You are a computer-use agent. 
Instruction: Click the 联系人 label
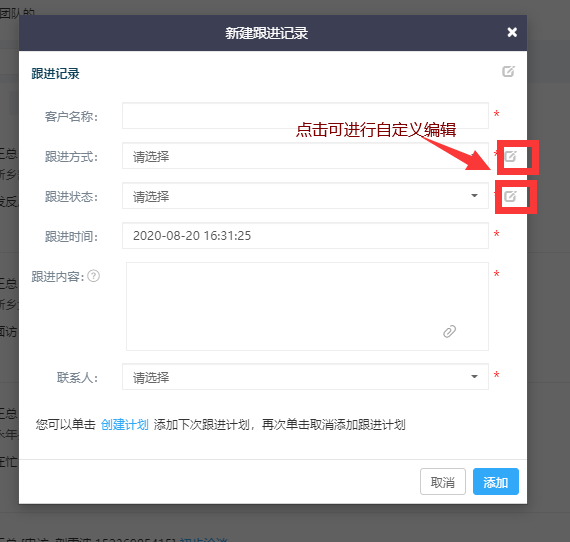coord(77,378)
